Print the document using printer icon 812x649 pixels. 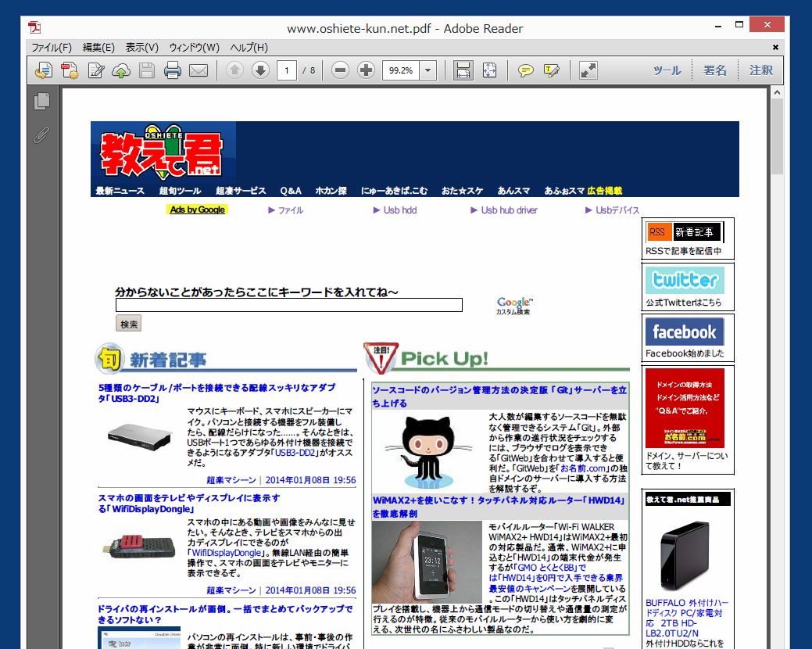(173, 70)
